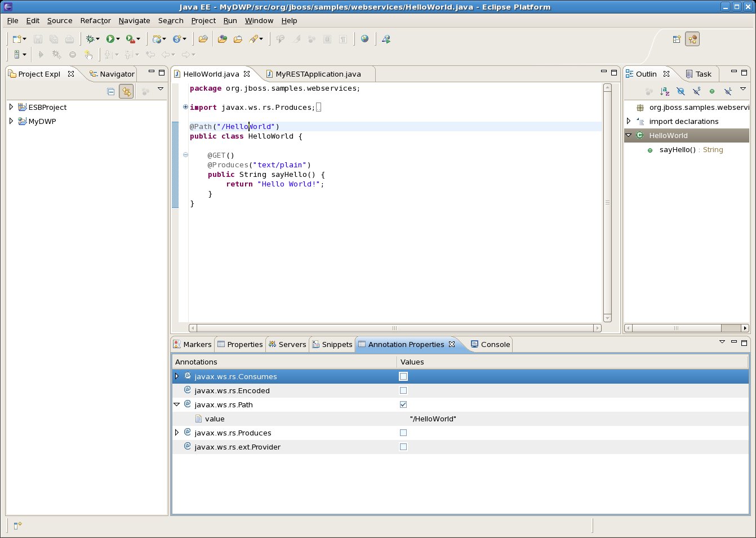Click the New Servlet 'S' icon
This screenshot has width=756, height=538.
point(177,39)
